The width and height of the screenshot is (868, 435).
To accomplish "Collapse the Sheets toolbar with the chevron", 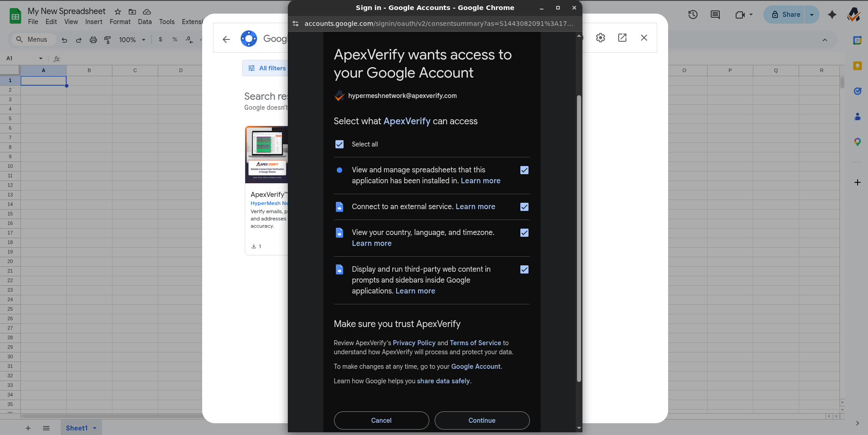I will pos(825,40).
